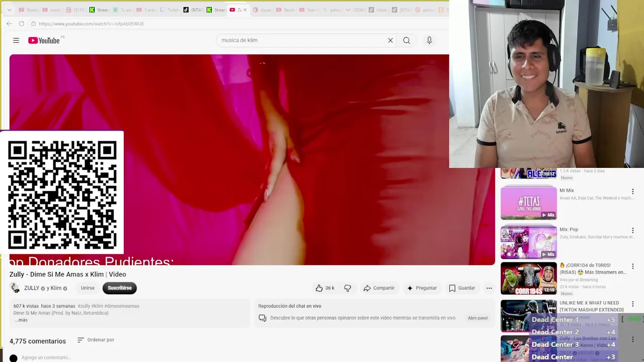This screenshot has height=362, width=644.
Task: Click the Mi Mix title
Action: [567, 191]
